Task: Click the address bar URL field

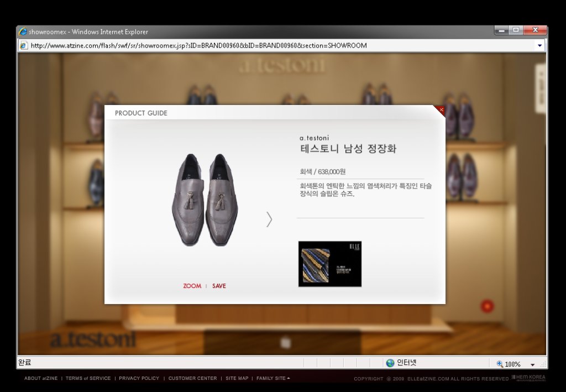Action: pos(281,45)
